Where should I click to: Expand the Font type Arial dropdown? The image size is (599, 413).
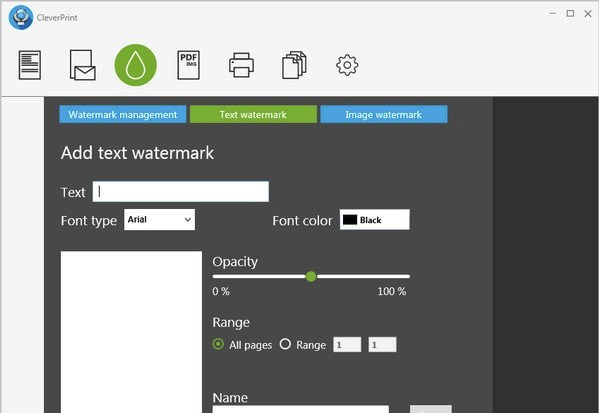click(159, 220)
